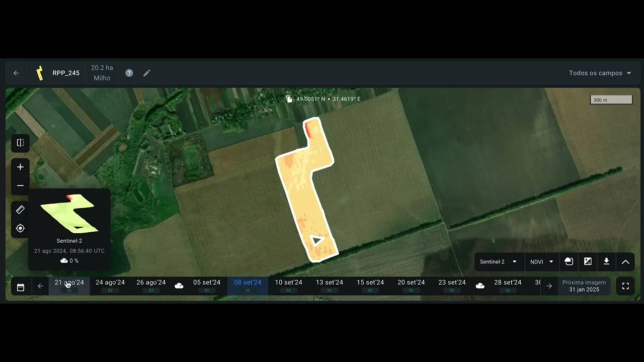Go to next timeline dates
Screen dimensions: 644x362
pyautogui.click(x=549, y=286)
